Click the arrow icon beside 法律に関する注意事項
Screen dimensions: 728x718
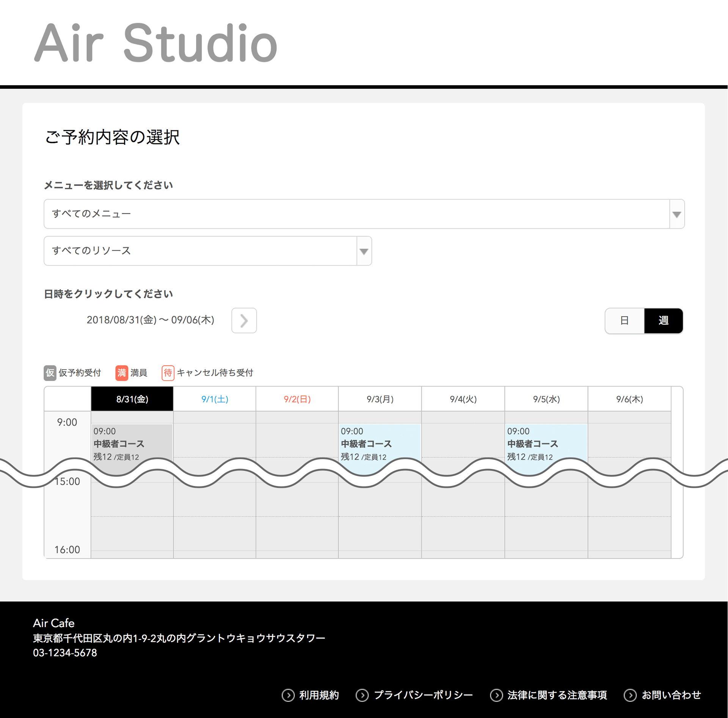(x=496, y=695)
